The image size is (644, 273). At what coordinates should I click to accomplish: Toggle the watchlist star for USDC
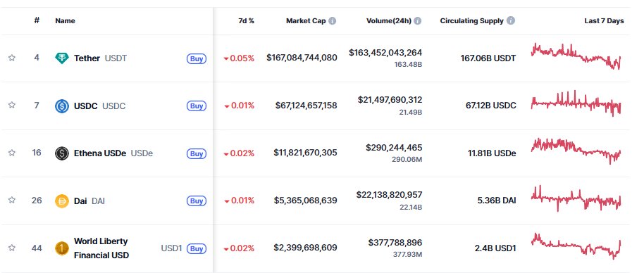pos(12,106)
